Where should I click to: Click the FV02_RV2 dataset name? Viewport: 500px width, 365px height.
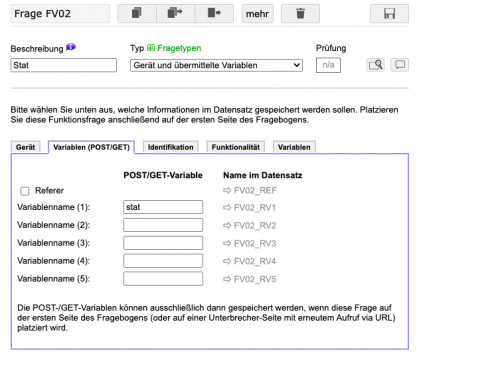pos(255,226)
